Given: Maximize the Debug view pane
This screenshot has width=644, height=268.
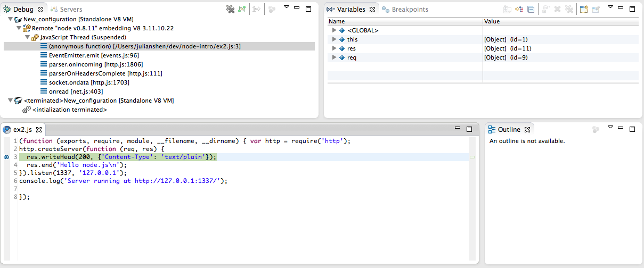Looking at the screenshot, I should click(x=308, y=9).
